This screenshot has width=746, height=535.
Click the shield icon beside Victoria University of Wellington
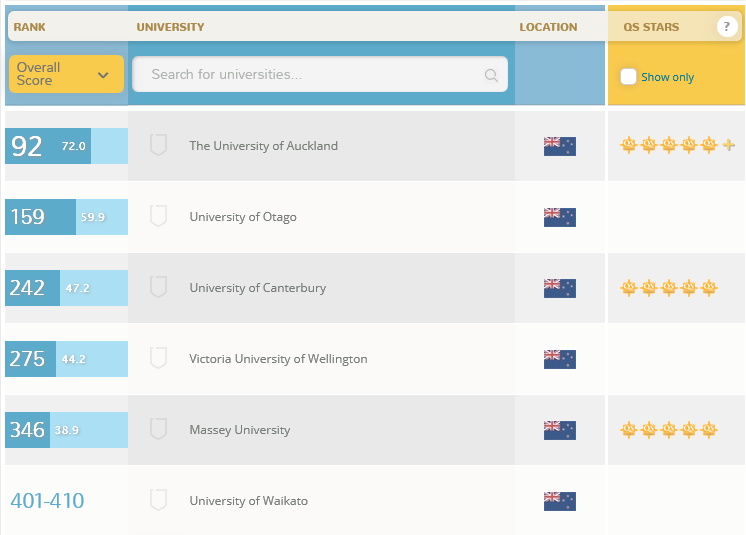[x=158, y=358]
